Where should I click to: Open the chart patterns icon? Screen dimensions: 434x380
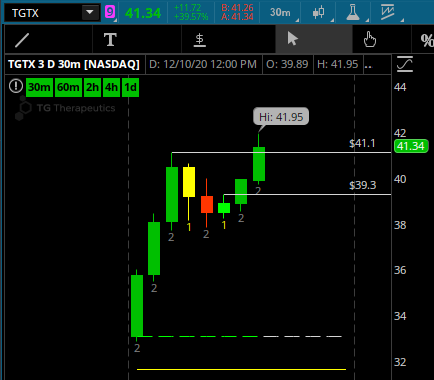(x=388, y=13)
